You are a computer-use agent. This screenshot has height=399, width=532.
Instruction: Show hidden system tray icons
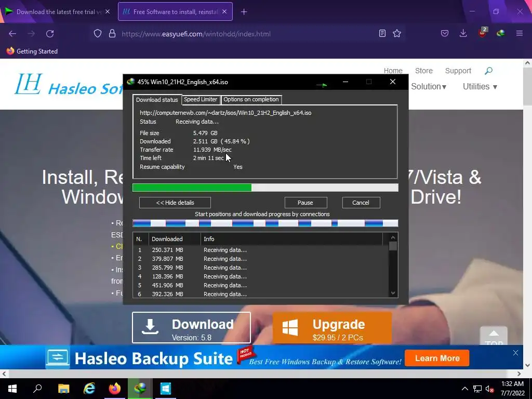point(465,389)
